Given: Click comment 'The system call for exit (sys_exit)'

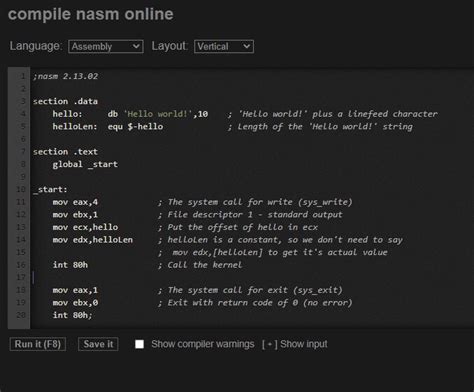Looking at the screenshot, I should point(255,290).
